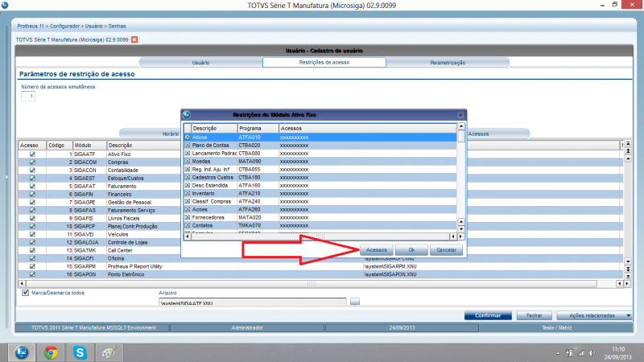Click the Descrição column header in the dialog
This screenshot has height=362, width=644.
214,129
